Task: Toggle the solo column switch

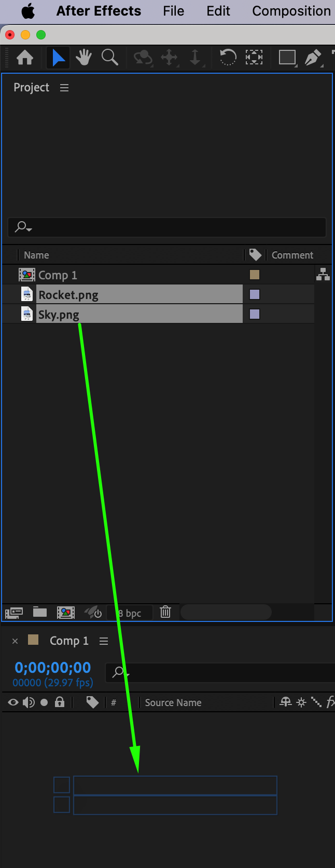Action: (44, 702)
